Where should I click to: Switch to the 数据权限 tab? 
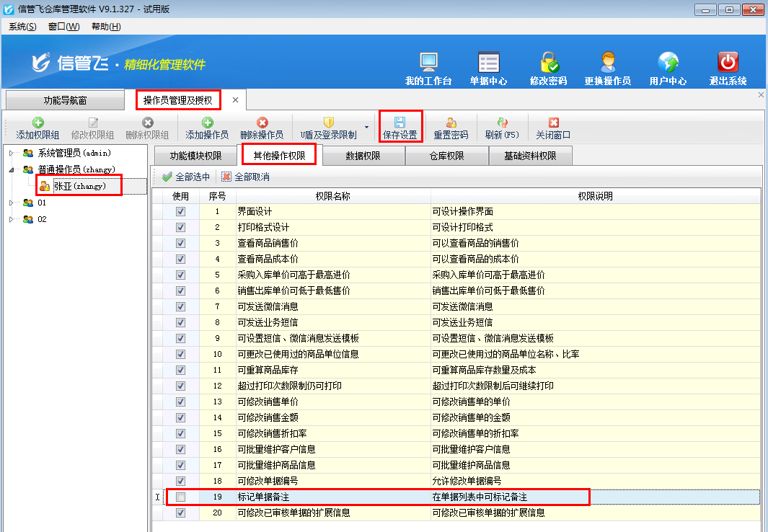(363, 155)
